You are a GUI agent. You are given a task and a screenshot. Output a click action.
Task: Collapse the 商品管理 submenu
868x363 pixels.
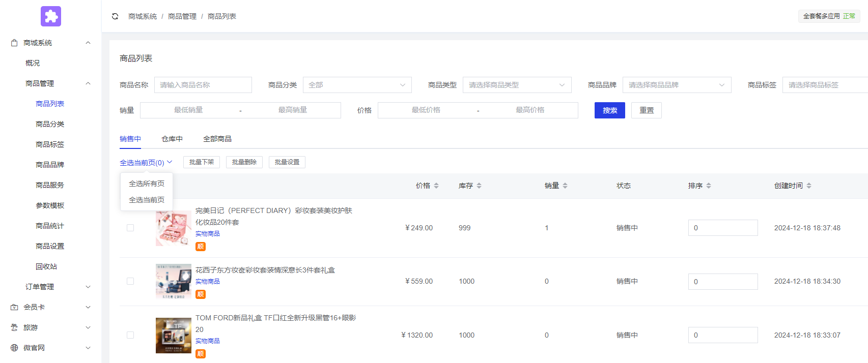[x=88, y=83]
